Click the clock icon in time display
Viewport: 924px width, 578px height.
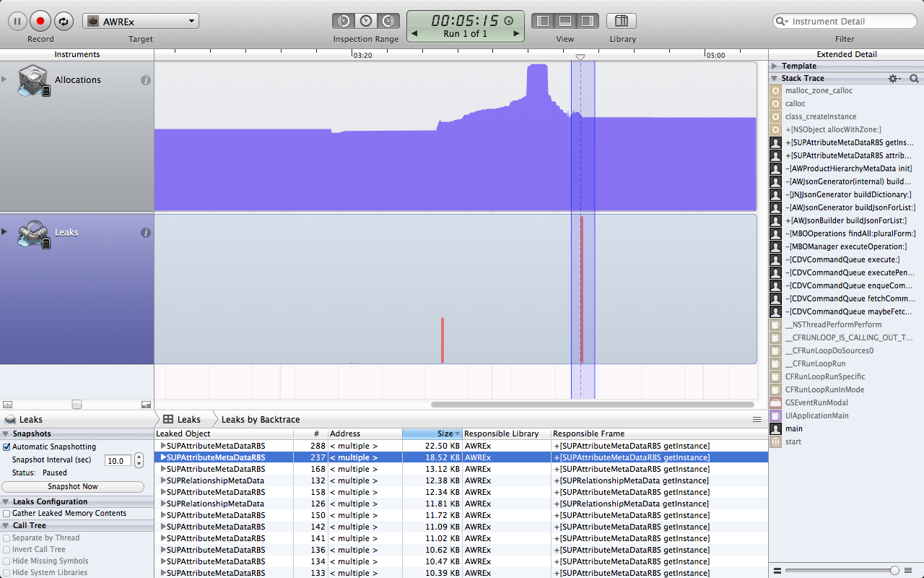[508, 21]
